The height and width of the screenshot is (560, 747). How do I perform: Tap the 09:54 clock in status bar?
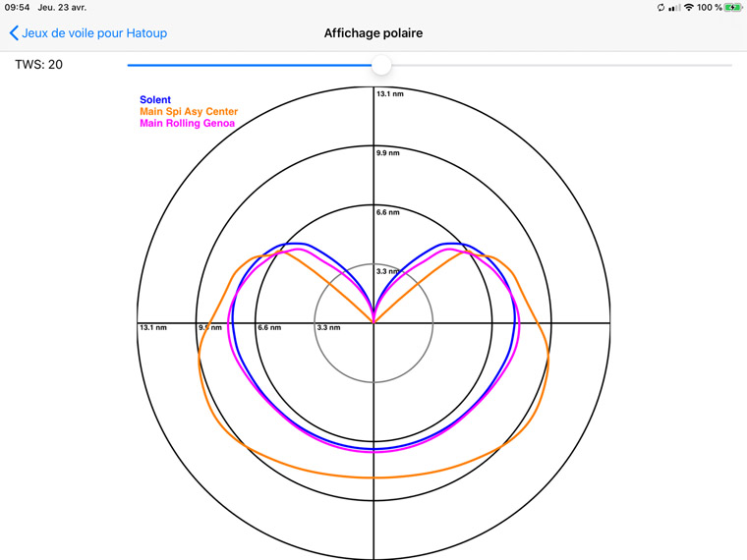pos(17,7)
